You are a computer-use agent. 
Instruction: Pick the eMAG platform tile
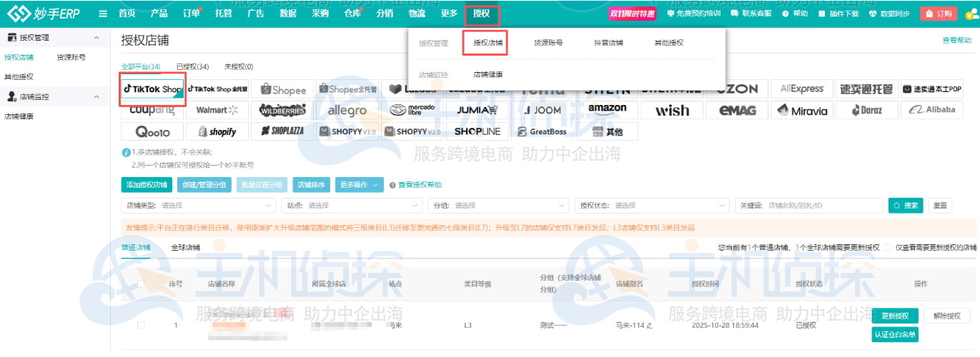tap(737, 110)
